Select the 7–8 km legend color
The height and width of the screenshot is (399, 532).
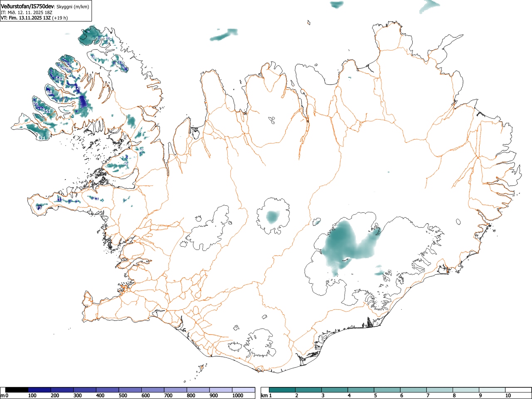[439, 390]
